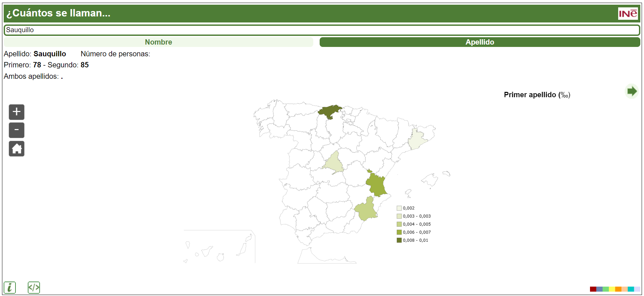Open the embed code icon
Screen dimensions: 644x296
coord(34,288)
